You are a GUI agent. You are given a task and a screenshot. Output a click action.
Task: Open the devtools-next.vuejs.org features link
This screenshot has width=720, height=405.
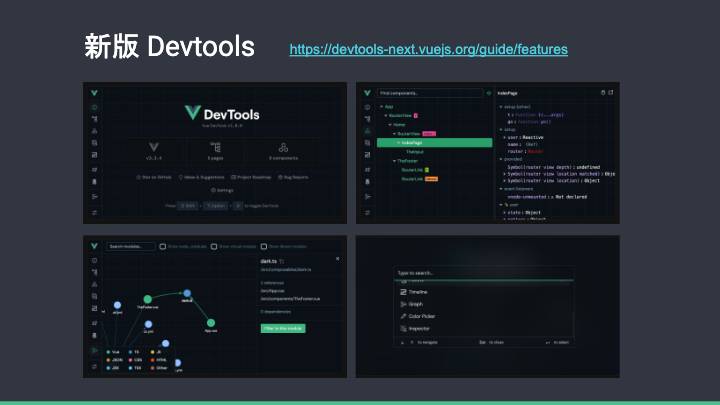pyautogui.click(x=428, y=49)
